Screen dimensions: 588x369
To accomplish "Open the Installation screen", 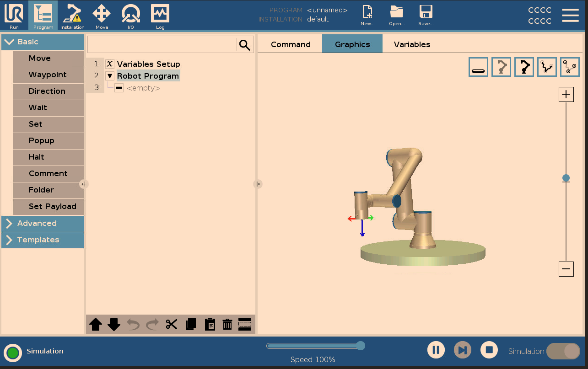I will (x=72, y=16).
